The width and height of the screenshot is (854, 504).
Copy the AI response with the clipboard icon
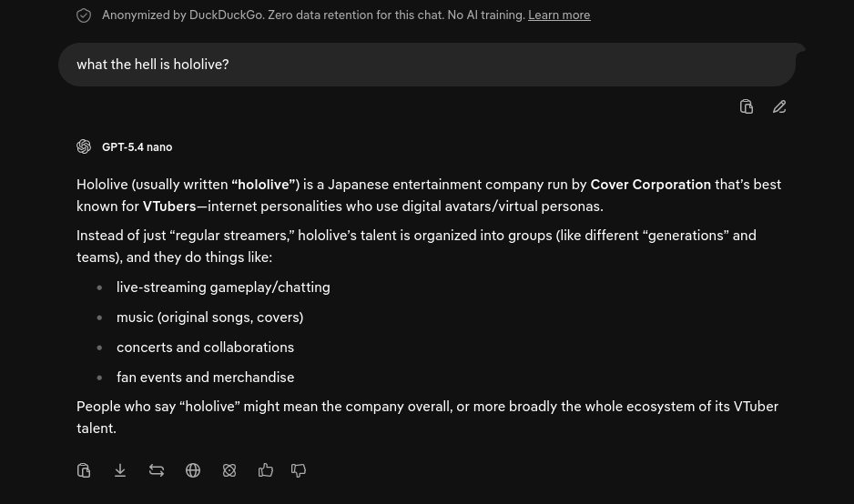pyautogui.click(x=84, y=470)
